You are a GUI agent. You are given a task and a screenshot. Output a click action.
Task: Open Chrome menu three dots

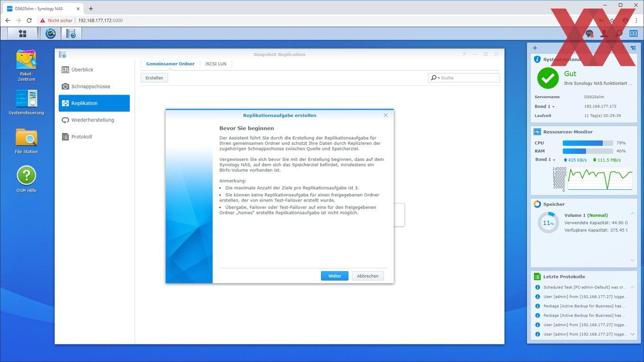pos(636,20)
